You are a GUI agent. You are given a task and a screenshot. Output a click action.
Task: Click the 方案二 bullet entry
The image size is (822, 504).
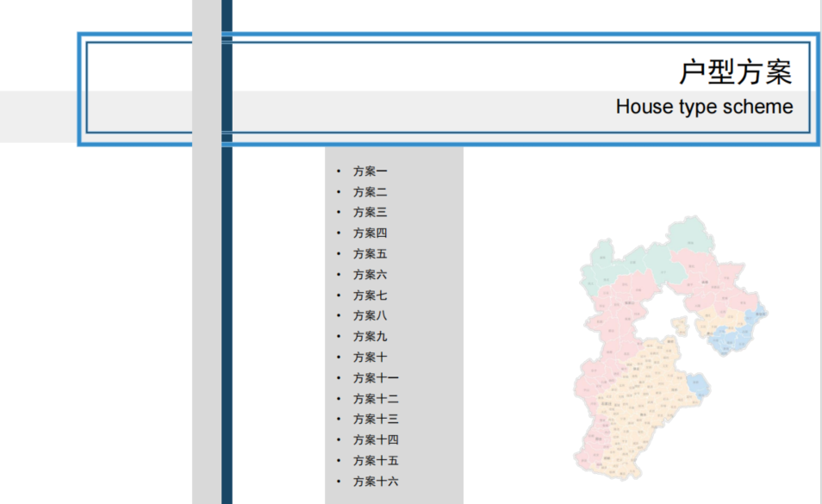(x=370, y=192)
